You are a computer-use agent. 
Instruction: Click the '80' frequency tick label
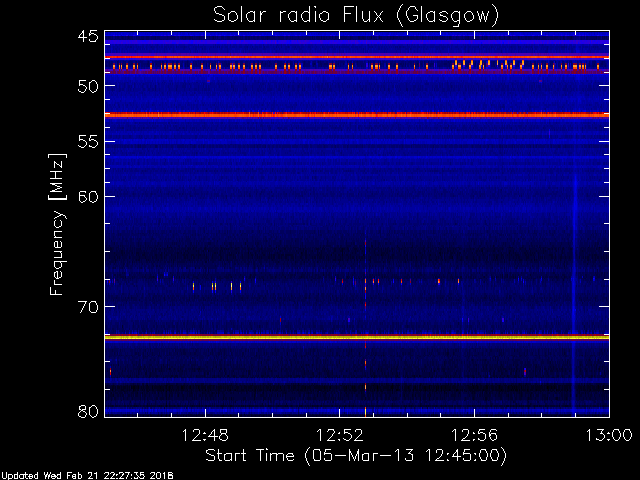tap(88, 411)
